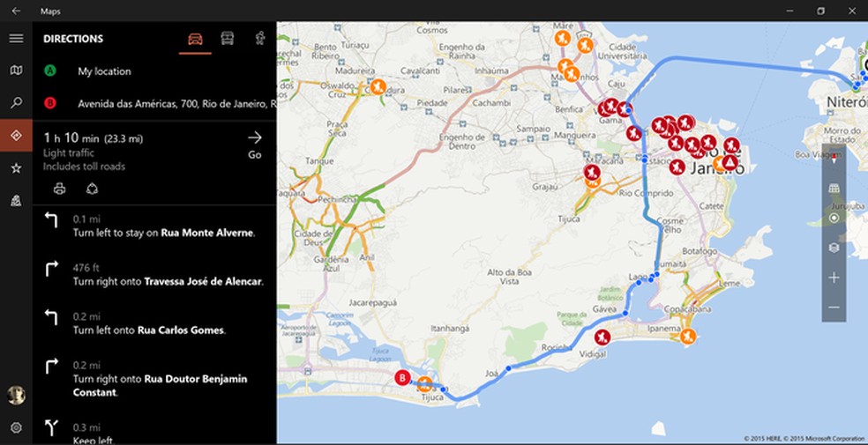The image size is (868, 445).
Task: Select step 'Turn left to stay on Rua Monte Alverne'
Action: [154, 226]
